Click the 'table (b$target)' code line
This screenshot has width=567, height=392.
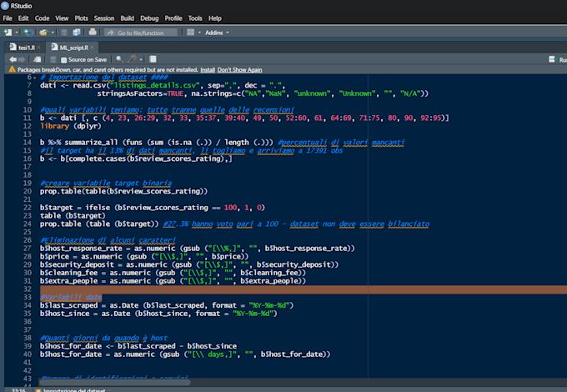coord(73,216)
